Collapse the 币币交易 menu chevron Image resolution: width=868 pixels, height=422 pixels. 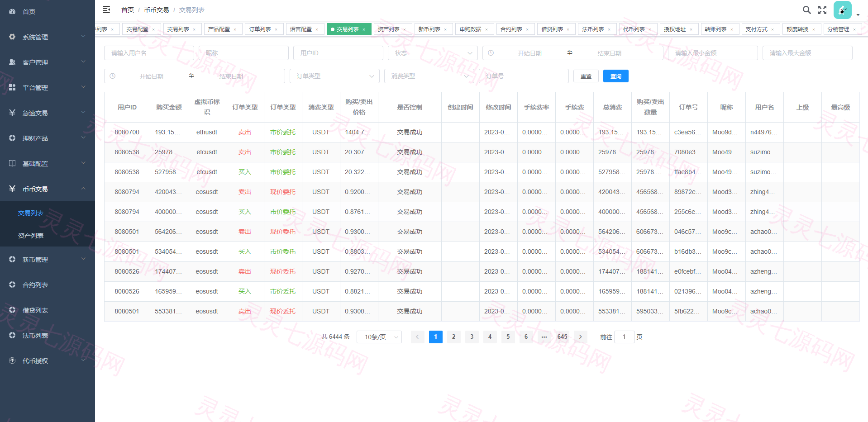[83, 188]
